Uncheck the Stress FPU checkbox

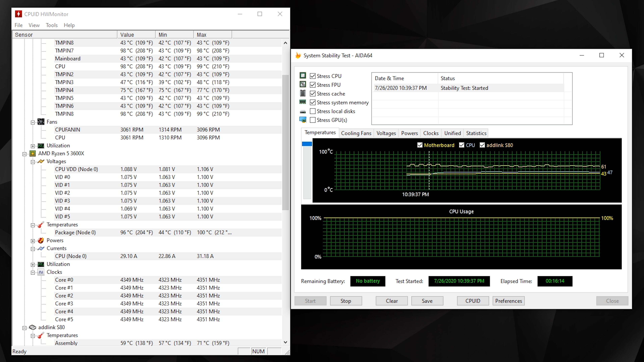(x=313, y=85)
